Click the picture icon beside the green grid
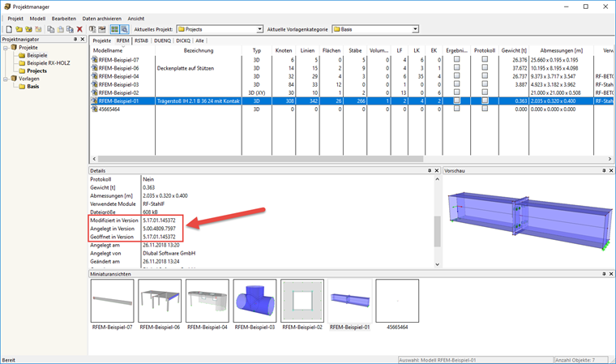 coord(102,29)
